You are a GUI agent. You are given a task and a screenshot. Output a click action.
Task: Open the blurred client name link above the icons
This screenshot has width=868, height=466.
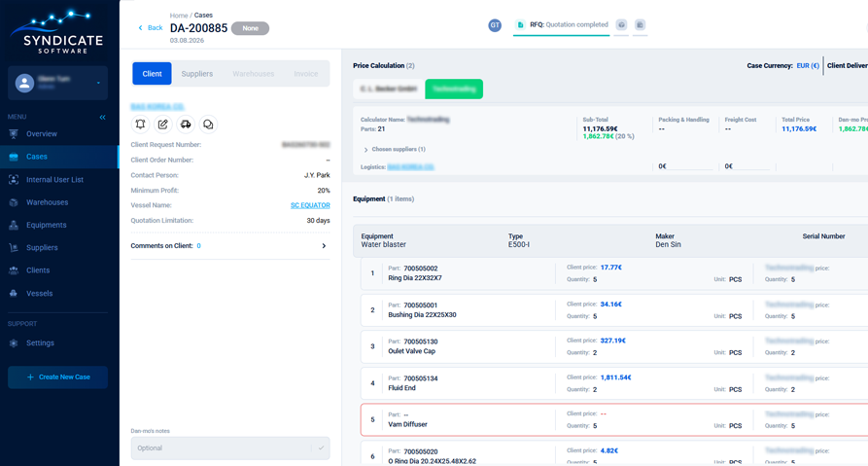[x=157, y=106]
